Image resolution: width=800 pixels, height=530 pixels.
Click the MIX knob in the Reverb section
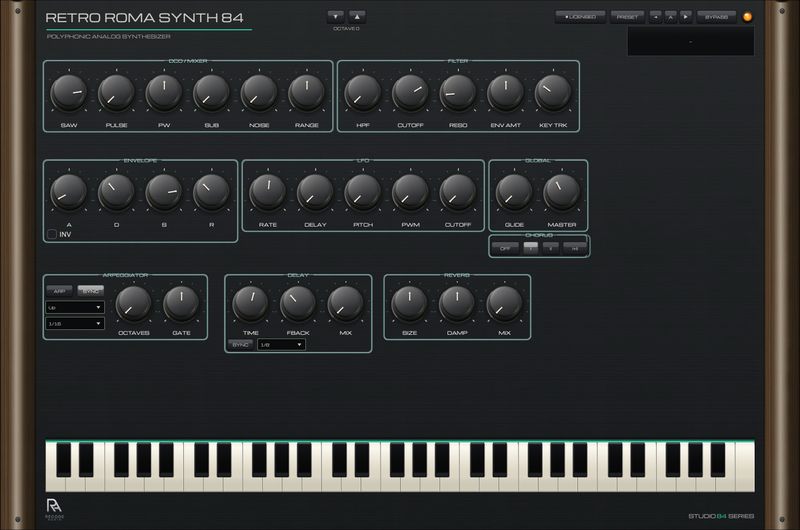pos(504,304)
